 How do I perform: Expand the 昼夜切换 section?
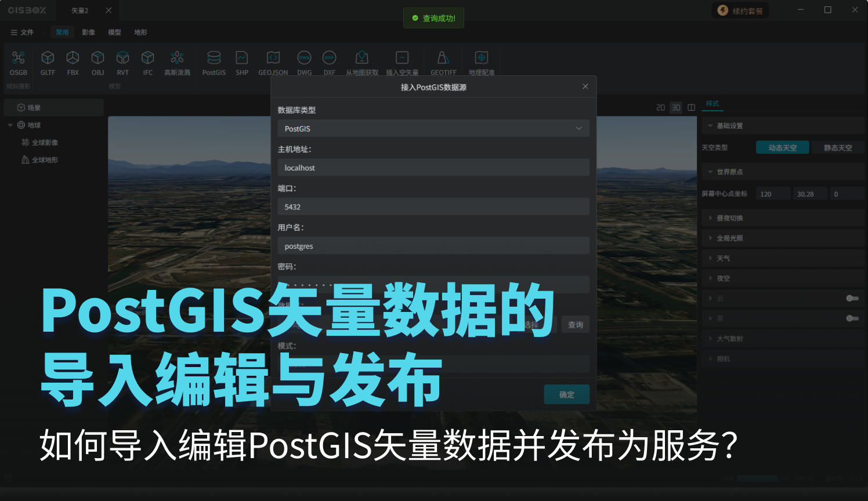click(x=729, y=218)
